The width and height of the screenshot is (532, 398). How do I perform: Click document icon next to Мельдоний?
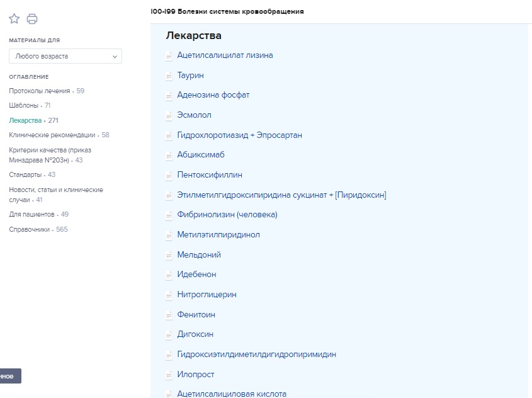(169, 255)
